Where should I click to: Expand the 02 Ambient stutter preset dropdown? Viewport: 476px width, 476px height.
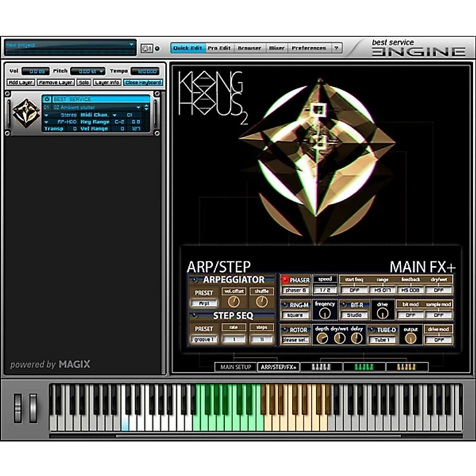coord(139,107)
